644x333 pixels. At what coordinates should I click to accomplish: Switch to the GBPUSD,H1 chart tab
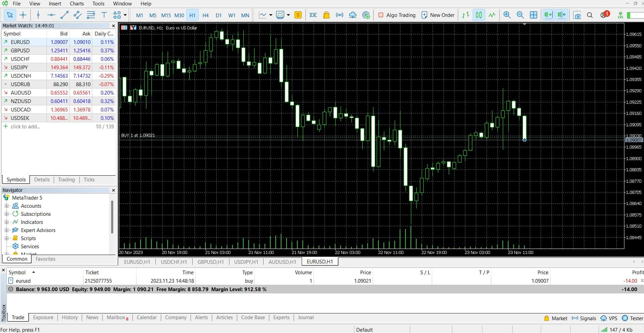click(x=210, y=262)
